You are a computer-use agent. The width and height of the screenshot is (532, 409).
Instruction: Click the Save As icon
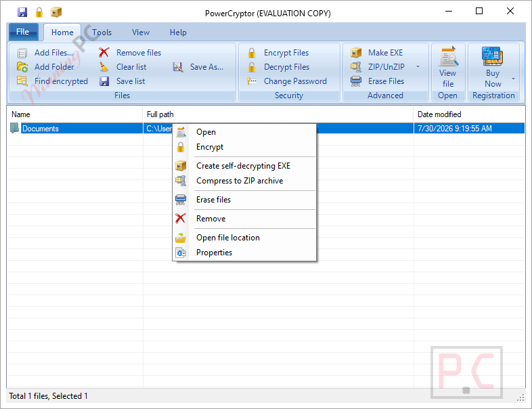[x=178, y=67]
